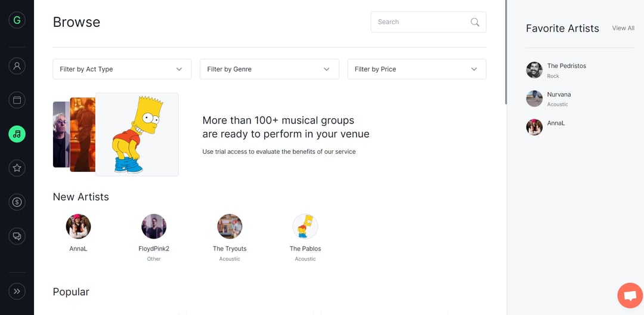The width and height of the screenshot is (644, 315).
Task: Select the music note Browse icon
Action: coord(17,134)
